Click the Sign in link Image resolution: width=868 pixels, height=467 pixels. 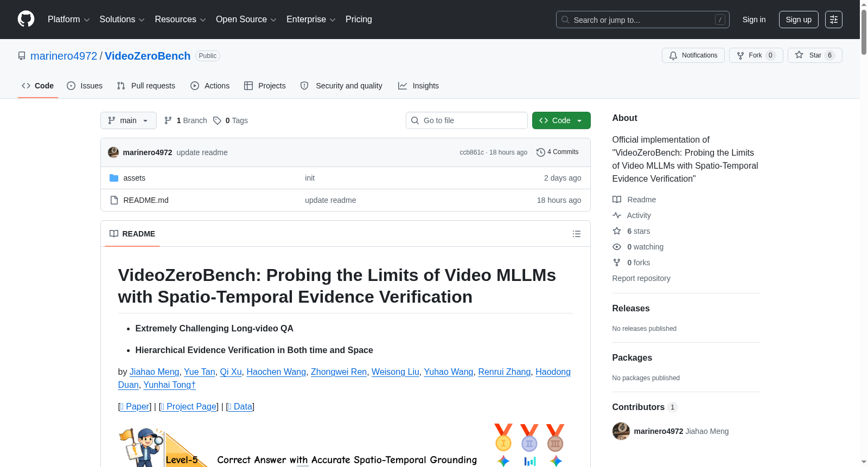point(754,20)
